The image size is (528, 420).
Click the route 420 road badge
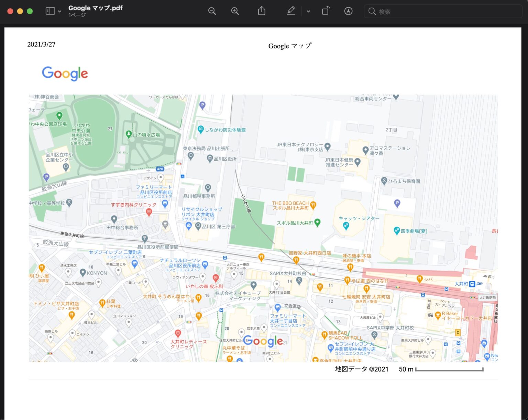pos(160,169)
